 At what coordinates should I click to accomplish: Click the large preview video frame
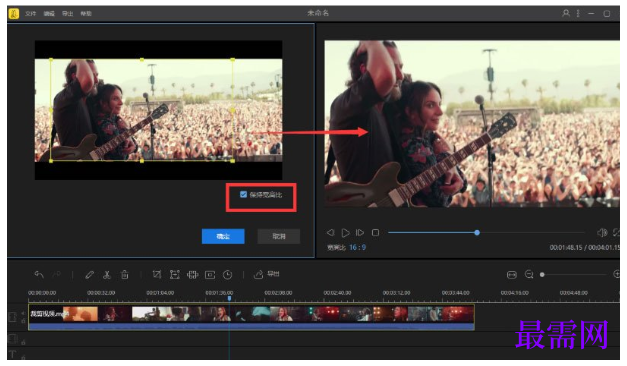pos(472,124)
